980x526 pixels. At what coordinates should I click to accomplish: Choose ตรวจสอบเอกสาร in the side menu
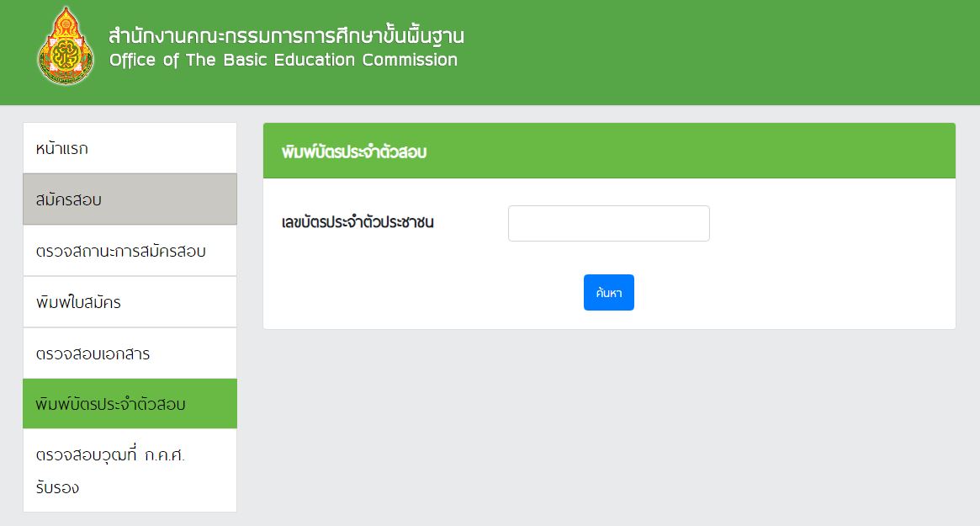coord(130,353)
